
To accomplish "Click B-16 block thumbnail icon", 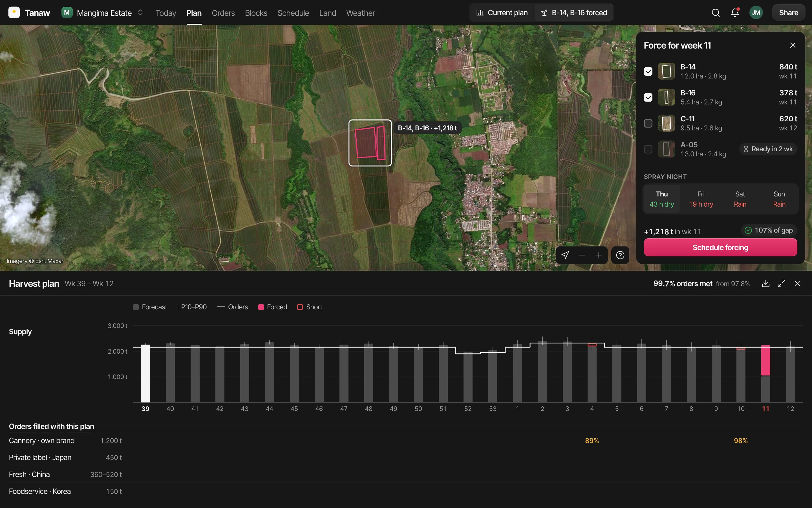I will (x=667, y=97).
